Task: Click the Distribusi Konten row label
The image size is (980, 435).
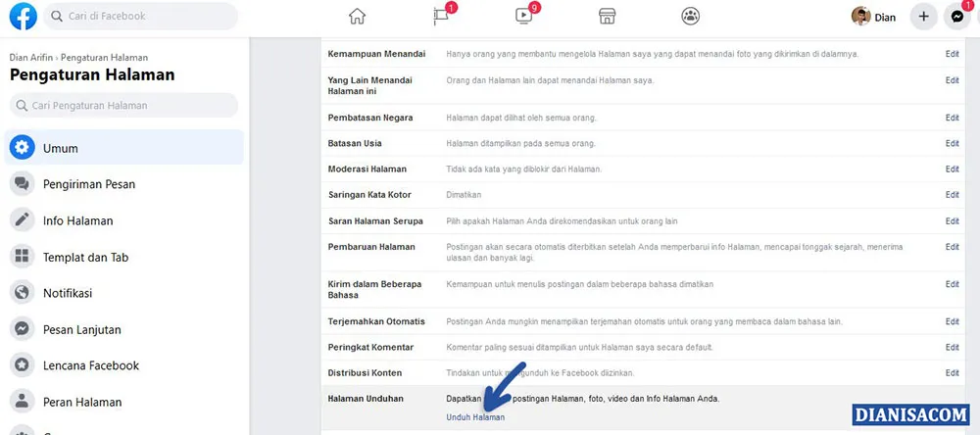Action: (x=365, y=372)
